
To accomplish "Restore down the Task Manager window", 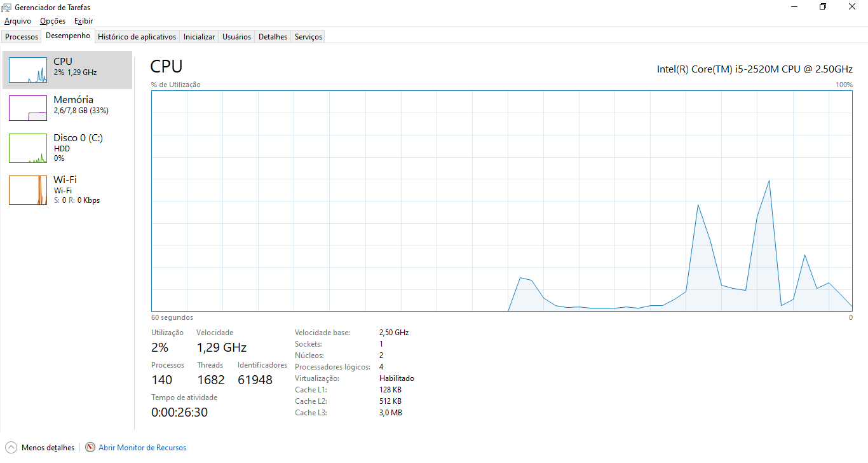I will (x=823, y=7).
